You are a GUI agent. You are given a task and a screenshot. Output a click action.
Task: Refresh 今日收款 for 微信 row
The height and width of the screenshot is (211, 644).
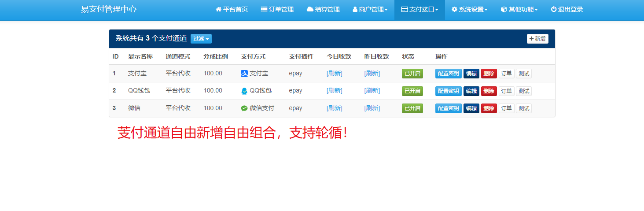click(335, 108)
